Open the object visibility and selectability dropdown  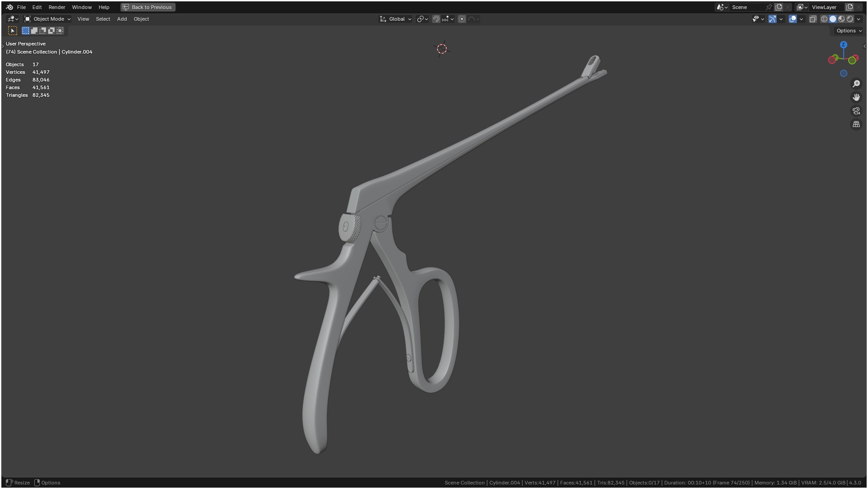758,19
